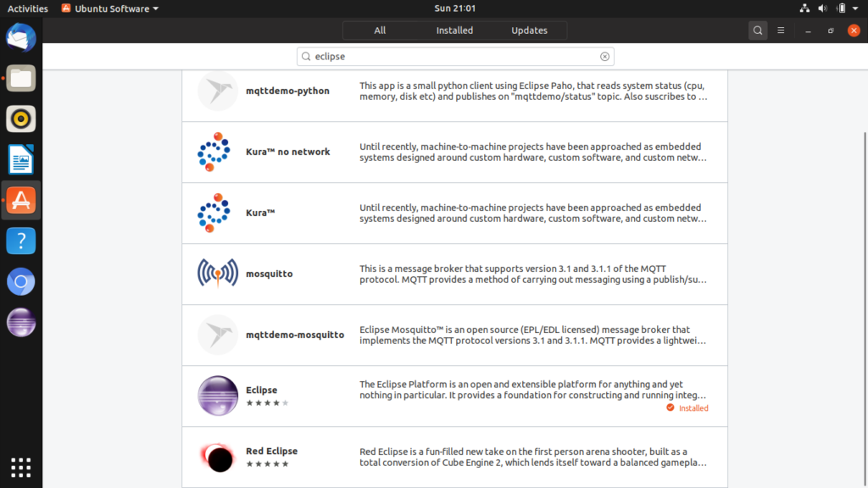Open the Kura no network icon
Viewport: 868px width, 488px height.
pyautogui.click(x=214, y=152)
